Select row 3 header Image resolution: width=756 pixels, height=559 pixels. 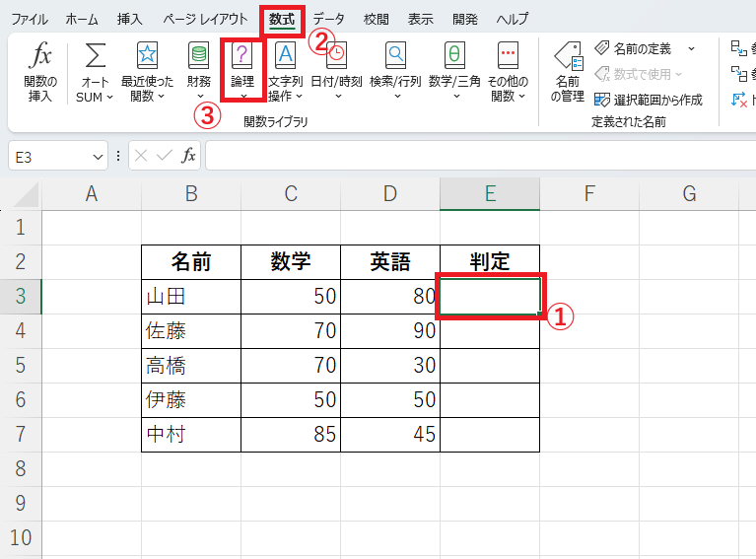pyautogui.click(x=21, y=296)
